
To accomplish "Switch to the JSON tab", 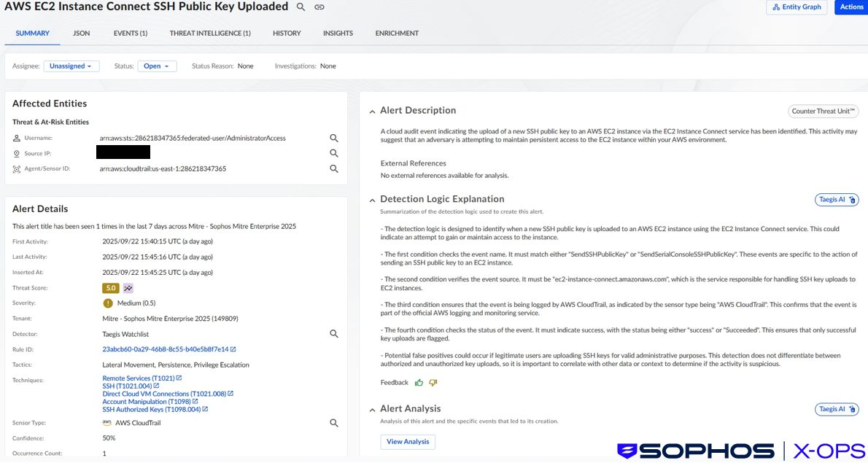I will coord(81,33).
